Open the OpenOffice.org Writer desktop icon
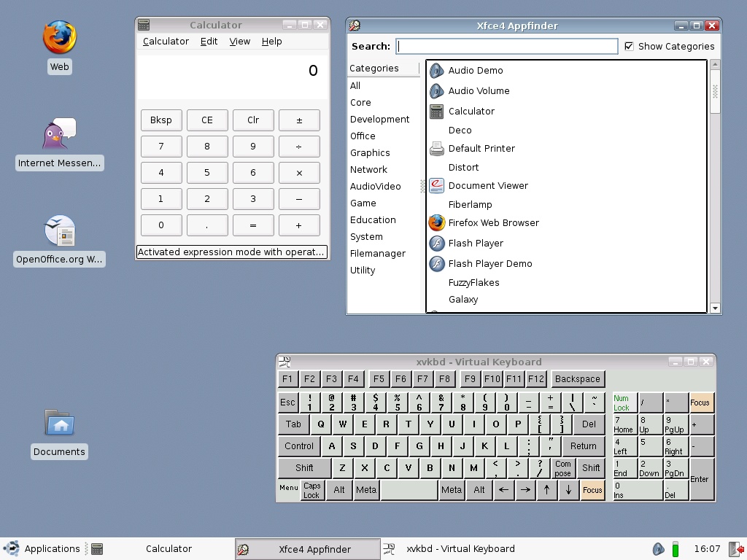Image resolution: width=747 pixels, height=560 pixels. [x=60, y=230]
